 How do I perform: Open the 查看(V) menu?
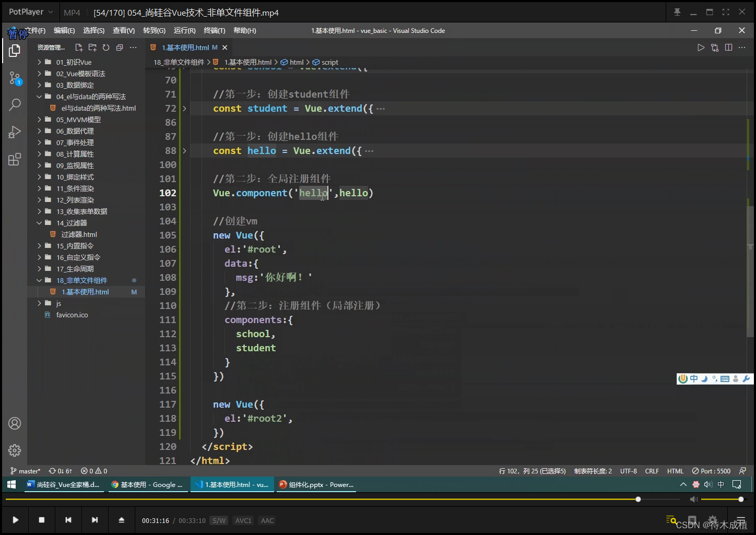[124, 31]
